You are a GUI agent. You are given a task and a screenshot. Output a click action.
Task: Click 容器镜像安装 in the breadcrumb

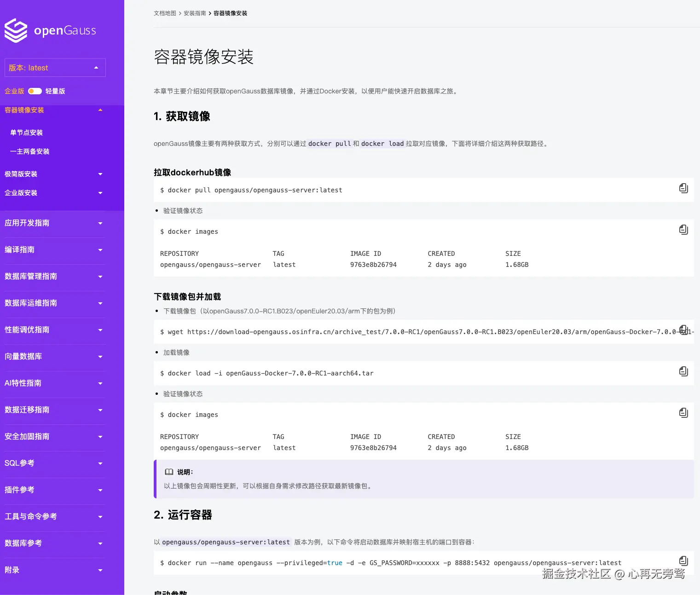230,13
